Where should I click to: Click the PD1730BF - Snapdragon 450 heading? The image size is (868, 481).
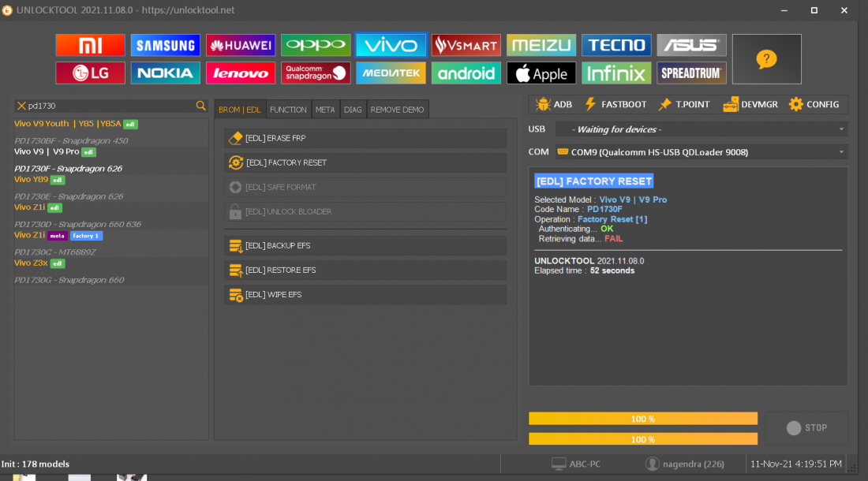tap(71, 141)
